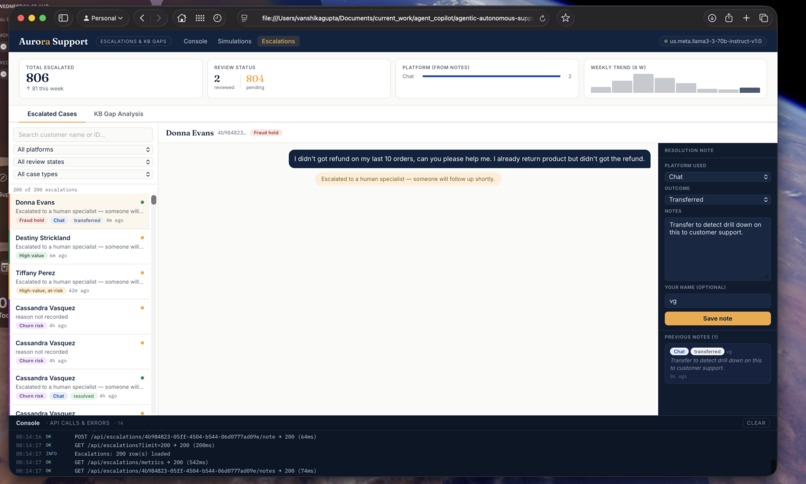Click the 806 Total Escalated value
This screenshot has width=806, height=484.
click(38, 78)
